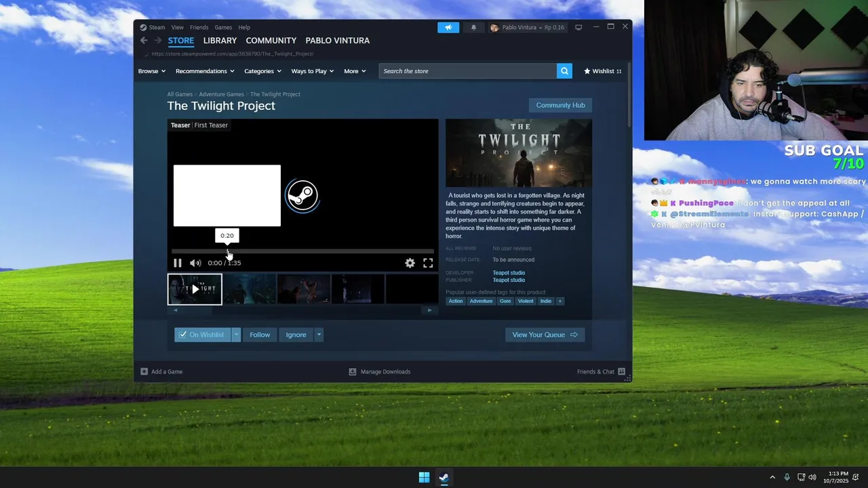Click View Your Queue button
Image resolution: width=868 pixels, height=488 pixels.
coord(545,335)
